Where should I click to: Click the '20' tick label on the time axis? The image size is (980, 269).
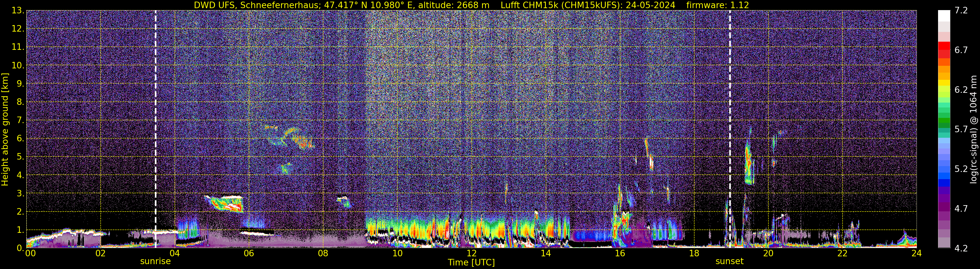(768, 253)
